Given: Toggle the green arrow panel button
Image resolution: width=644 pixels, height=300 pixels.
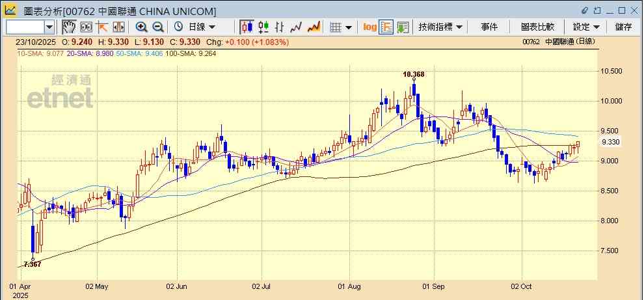Looking at the screenshot, I should coord(403,27).
